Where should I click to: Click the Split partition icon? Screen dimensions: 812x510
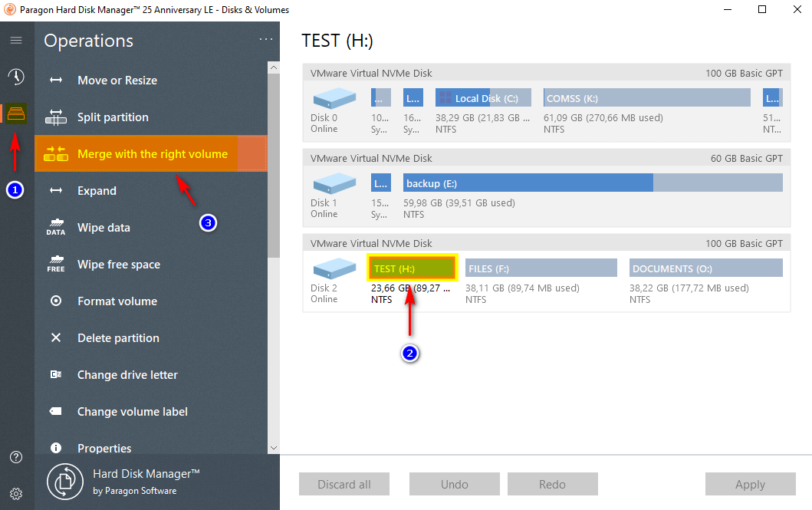56,117
